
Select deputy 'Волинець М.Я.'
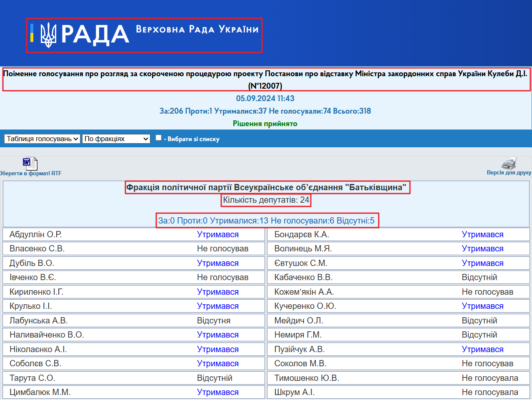point(303,248)
